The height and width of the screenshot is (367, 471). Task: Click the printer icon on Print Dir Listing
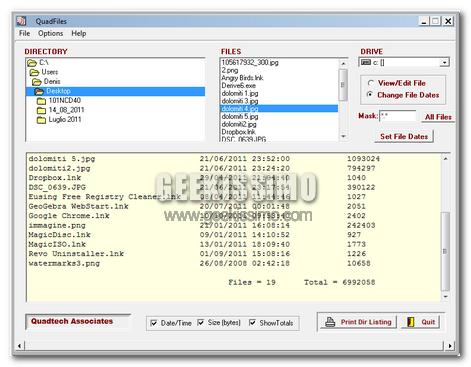click(330, 322)
